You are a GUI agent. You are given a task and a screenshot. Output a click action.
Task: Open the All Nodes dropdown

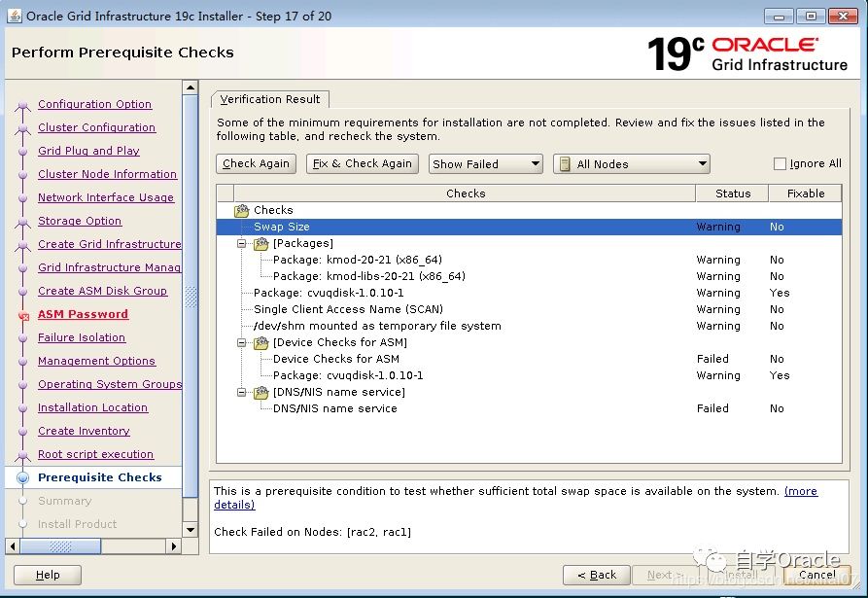631,164
